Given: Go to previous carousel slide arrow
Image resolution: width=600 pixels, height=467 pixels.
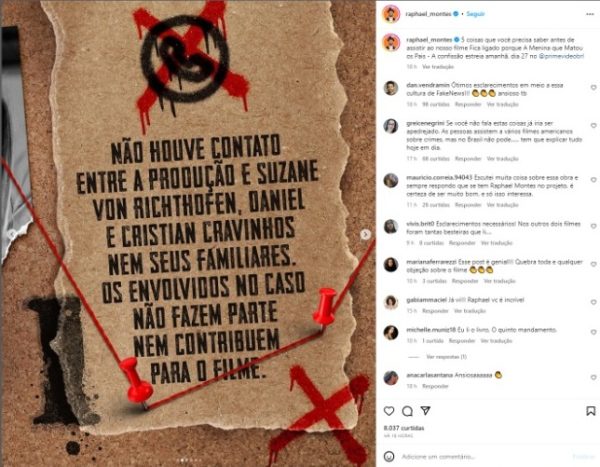Looking at the screenshot, I should pyautogui.click(x=12, y=234).
